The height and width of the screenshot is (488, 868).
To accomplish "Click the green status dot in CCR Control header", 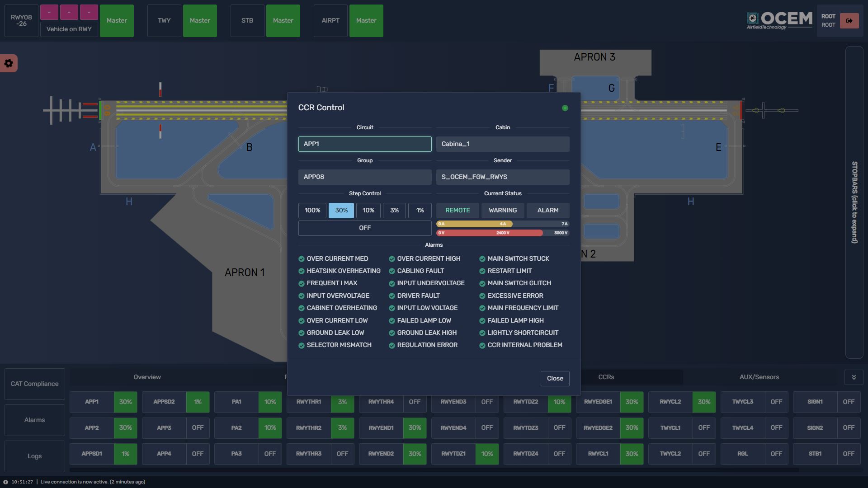I will pyautogui.click(x=565, y=108).
